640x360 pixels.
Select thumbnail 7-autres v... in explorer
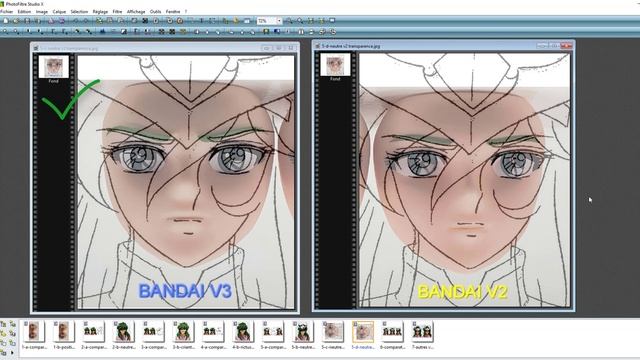422,335
